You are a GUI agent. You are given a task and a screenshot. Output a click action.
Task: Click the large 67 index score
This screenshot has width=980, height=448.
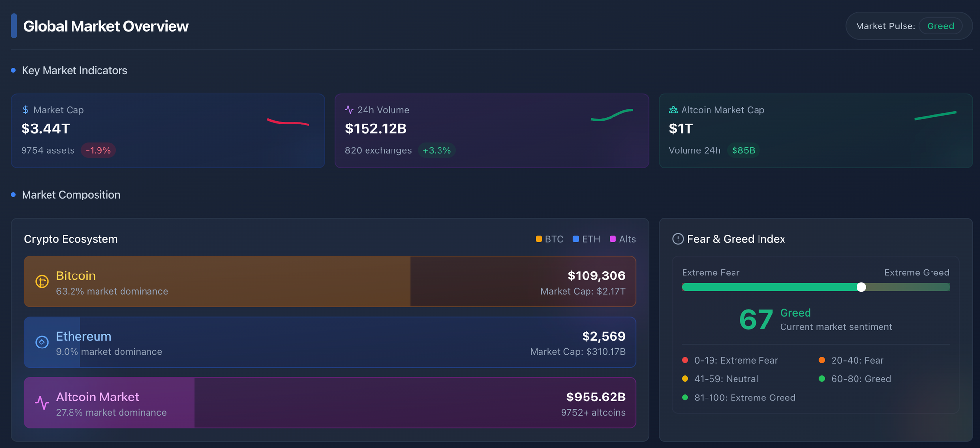(756, 320)
